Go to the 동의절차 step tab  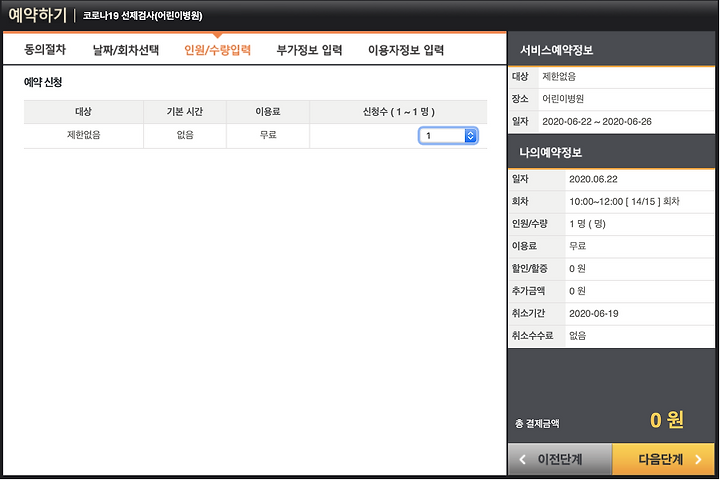[45, 50]
